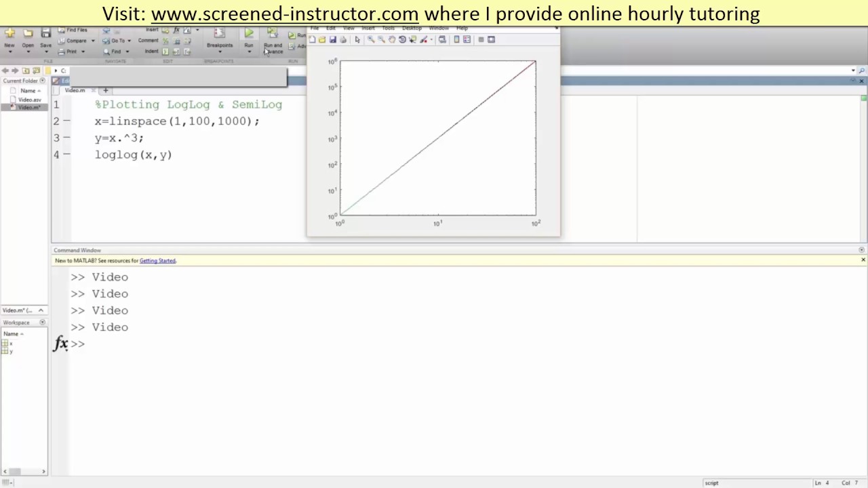Select the Pan hand tool
The height and width of the screenshot is (488, 868).
392,39
